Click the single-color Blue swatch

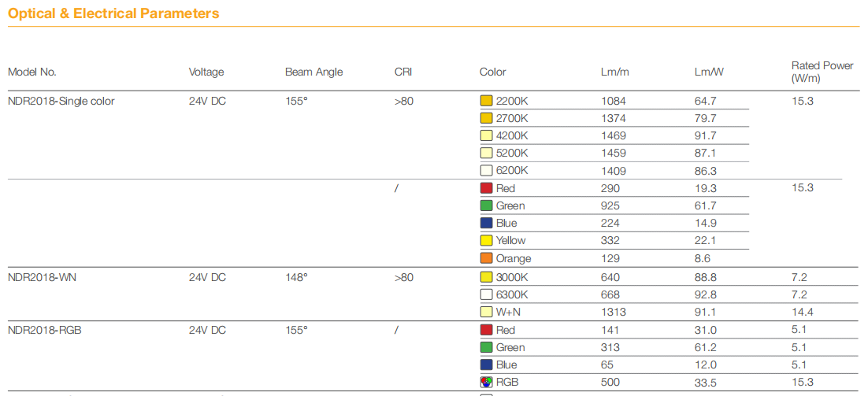485,224
